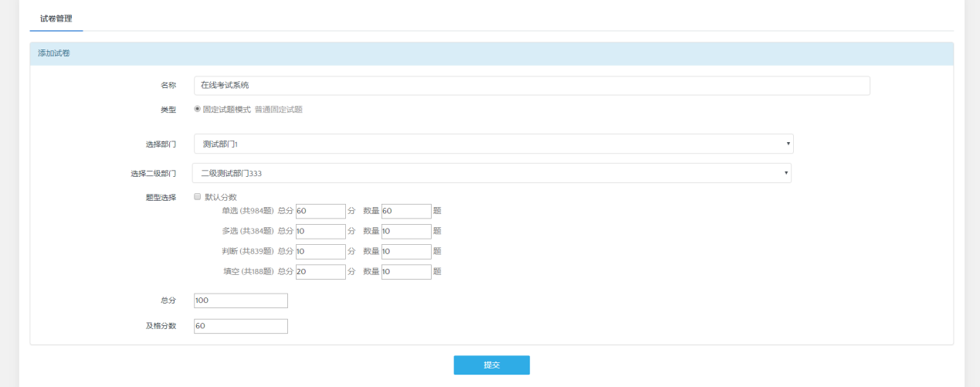
Task: Select the 填空 数量 input field
Action: click(x=406, y=271)
